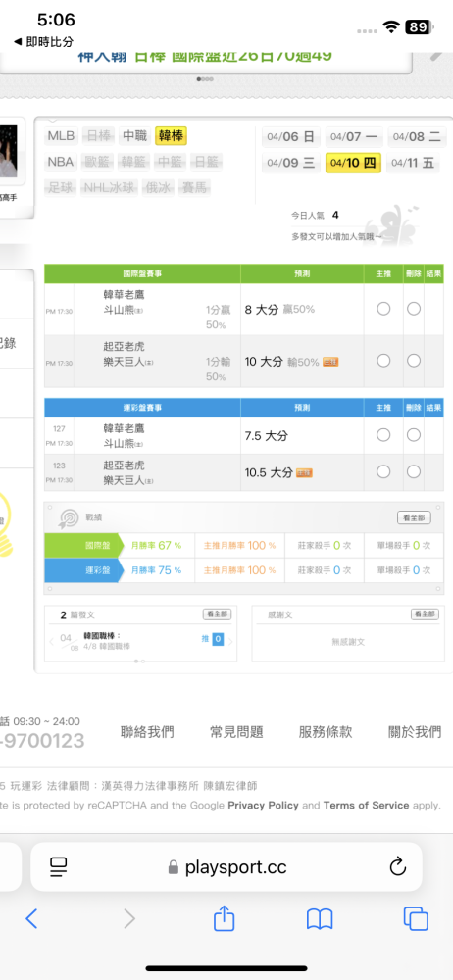
Task: Tap the Safari forward arrow
Action: (x=128, y=918)
